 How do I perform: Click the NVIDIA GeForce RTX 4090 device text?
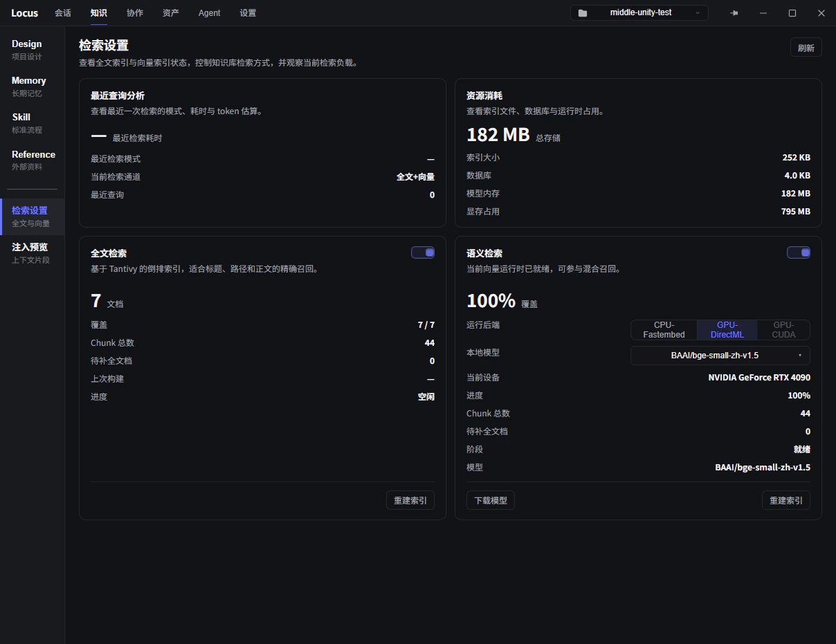click(759, 378)
